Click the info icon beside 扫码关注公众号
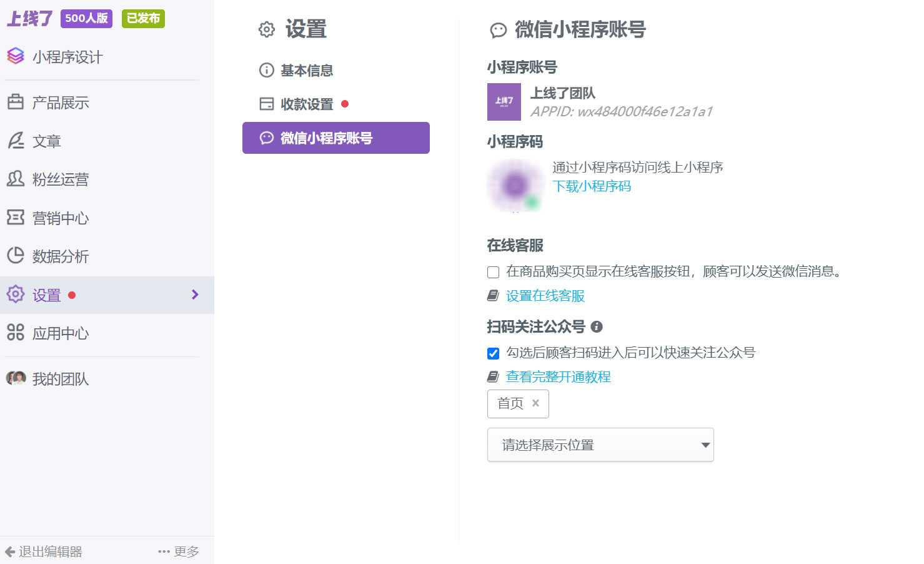 point(599,326)
